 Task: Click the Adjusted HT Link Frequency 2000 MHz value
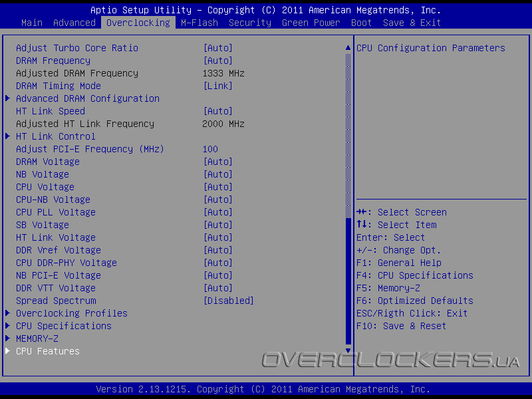[x=223, y=124]
